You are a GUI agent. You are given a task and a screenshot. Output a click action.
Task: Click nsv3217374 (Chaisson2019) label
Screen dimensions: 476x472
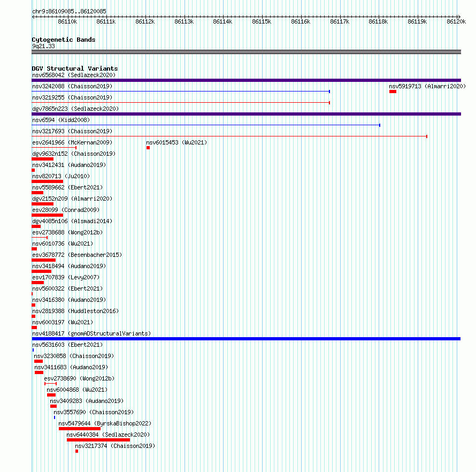(x=115, y=446)
